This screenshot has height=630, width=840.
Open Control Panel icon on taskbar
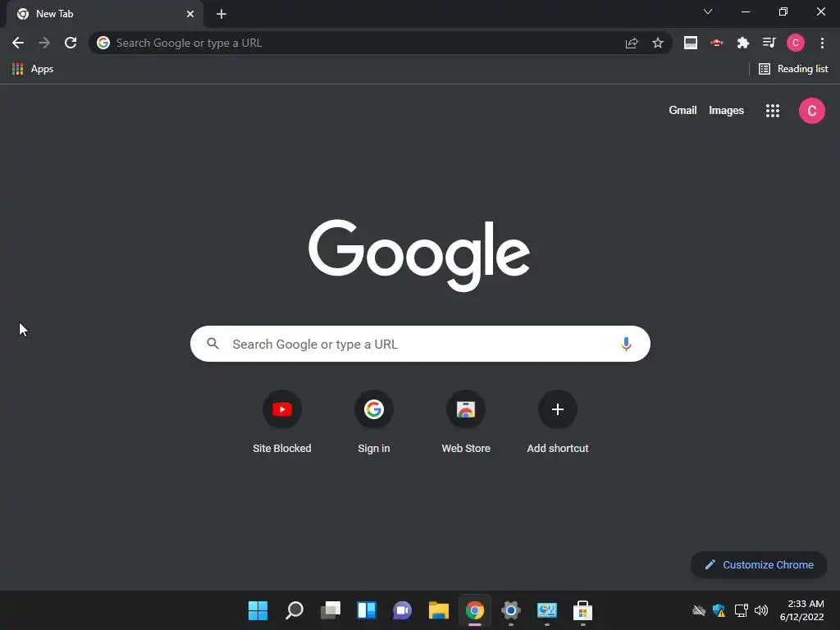click(x=547, y=610)
